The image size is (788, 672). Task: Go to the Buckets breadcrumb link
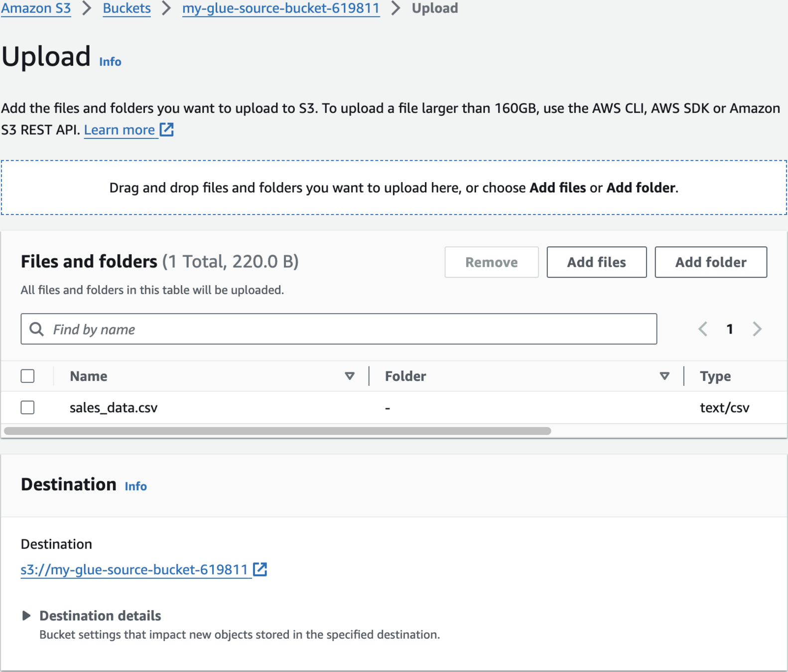click(127, 8)
